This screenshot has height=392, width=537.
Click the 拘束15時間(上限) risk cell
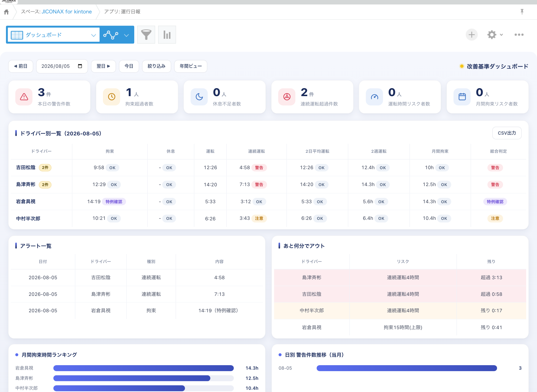(403, 327)
